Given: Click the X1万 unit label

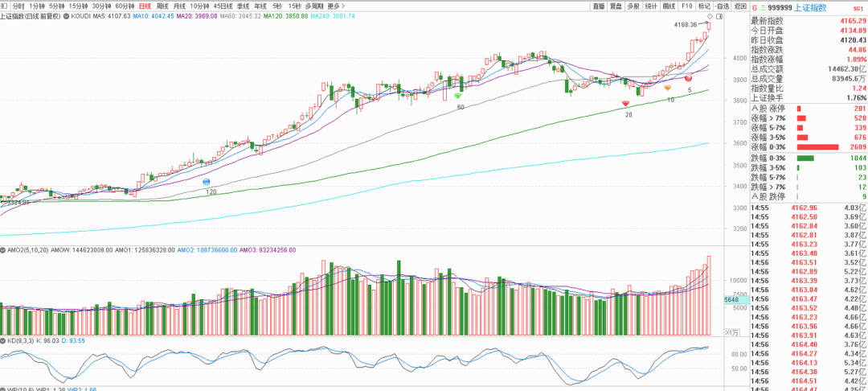Looking at the screenshot, I should click(x=732, y=332).
